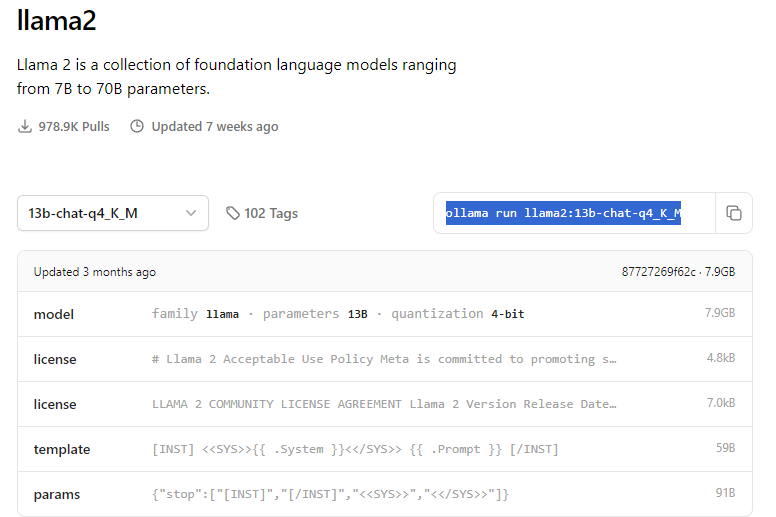Click the 978.9K Pulls text
Screen dimensions: 776x517
point(74,127)
